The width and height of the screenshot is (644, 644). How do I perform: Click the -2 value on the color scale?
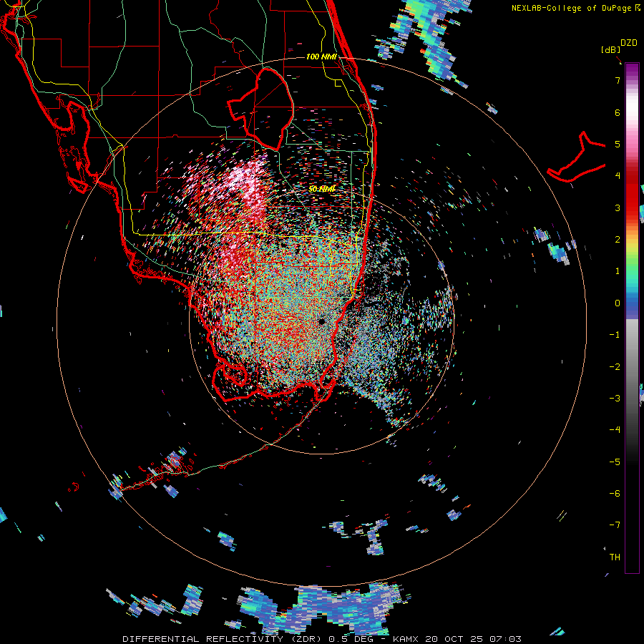click(x=615, y=366)
